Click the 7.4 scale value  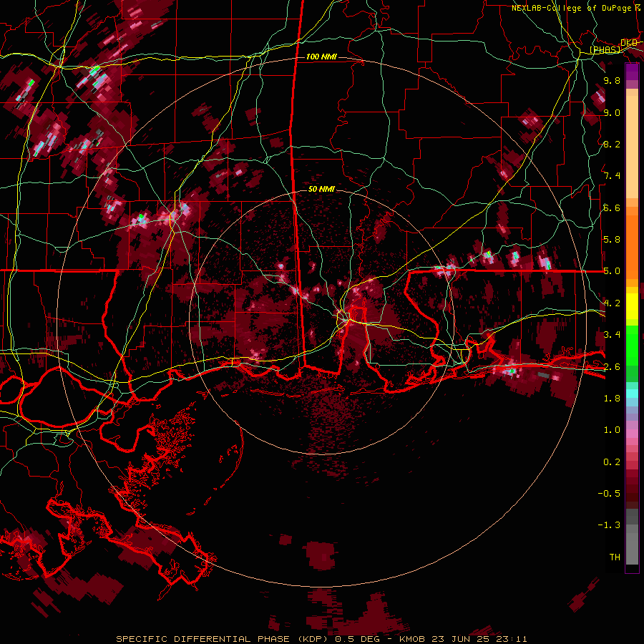tap(612, 176)
